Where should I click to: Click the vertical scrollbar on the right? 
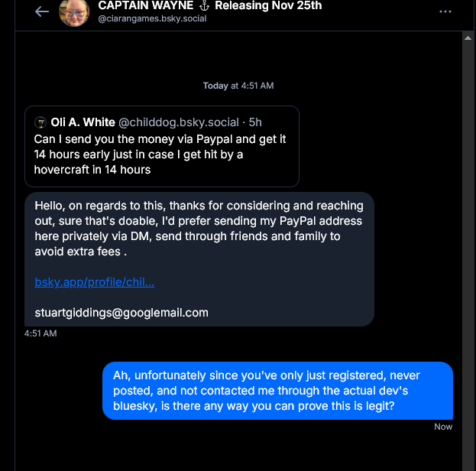[469, 229]
